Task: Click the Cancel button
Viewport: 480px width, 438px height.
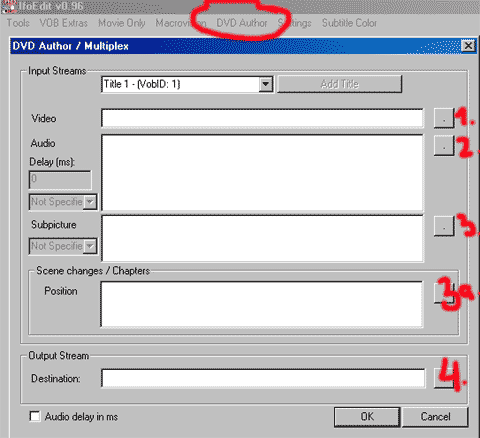Action: [x=435, y=417]
